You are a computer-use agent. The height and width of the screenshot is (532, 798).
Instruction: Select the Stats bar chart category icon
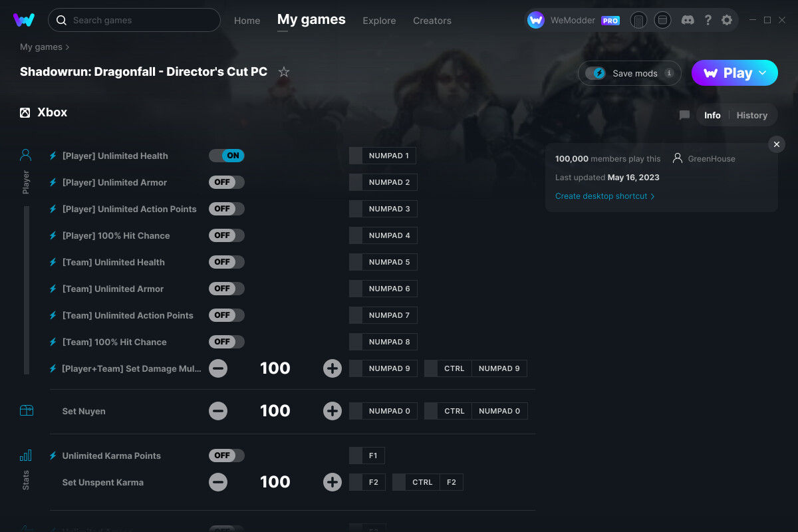pyautogui.click(x=26, y=456)
